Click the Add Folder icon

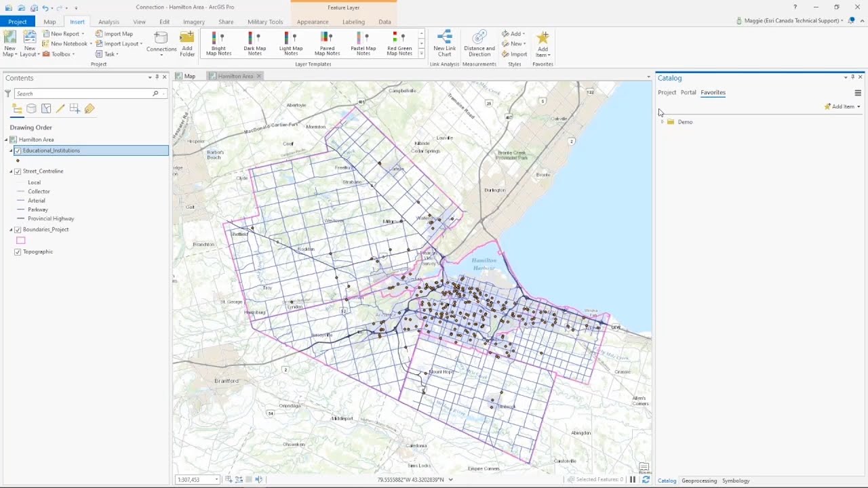(187, 38)
